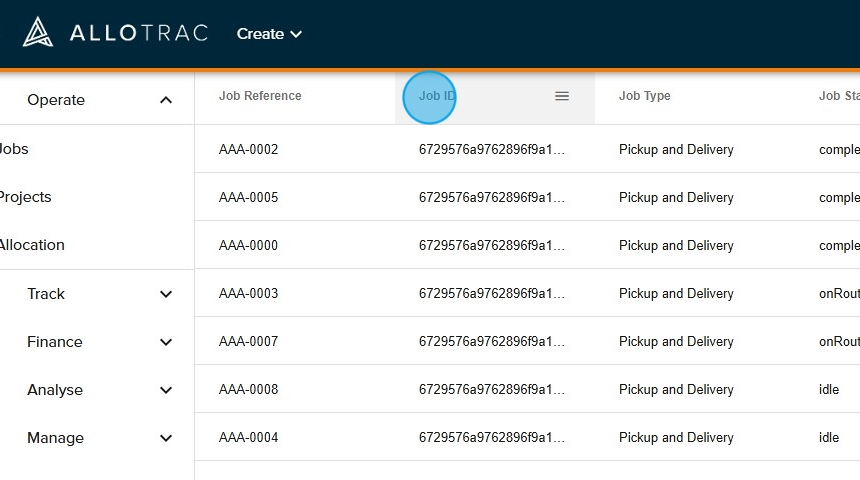Click Pickup and Delivery for AAA-0004

pyautogui.click(x=676, y=438)
